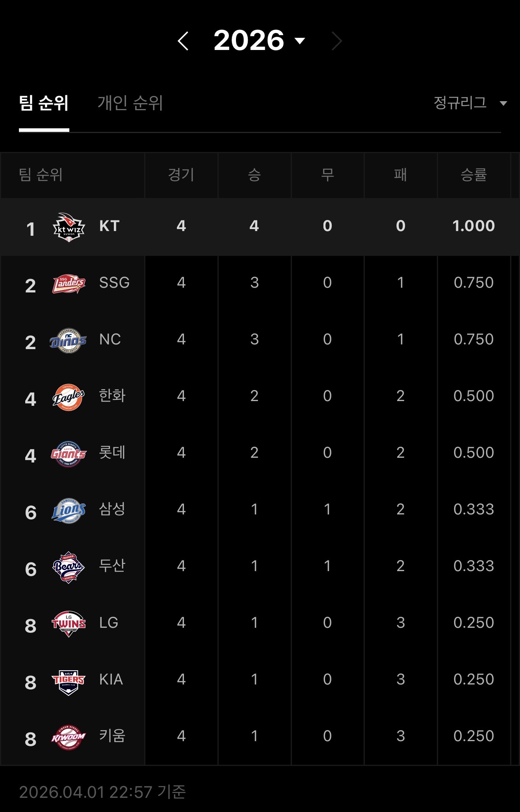
Task: Click the KT Wiz team logo
Action: pos(69,227)
